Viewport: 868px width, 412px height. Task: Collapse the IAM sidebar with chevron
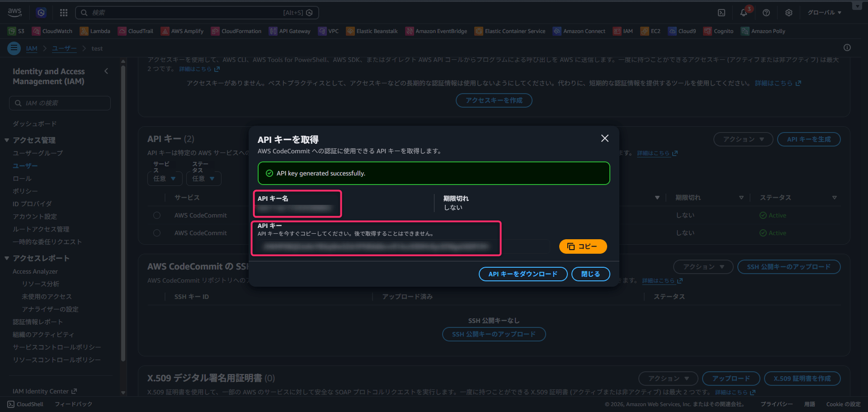coord(106,71)
